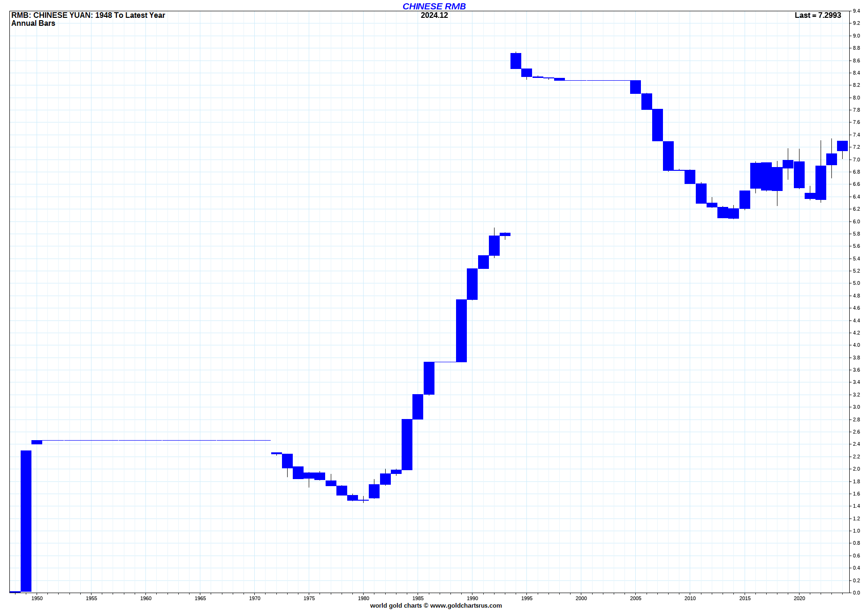Click the 2000 x-axis label
Viewport: 868px width, 610px height.
coord(581,598)
